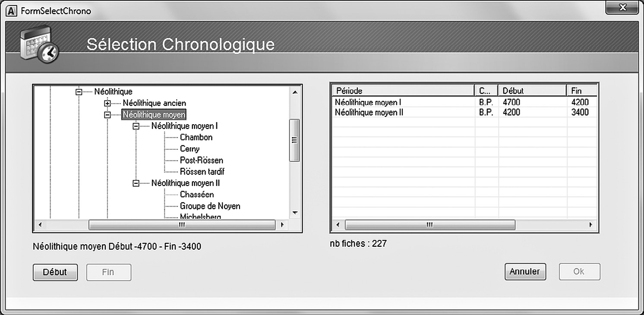Select Chasséen in the tree
The height and width of the screenshot is (315, 644).
click(197, 195)
